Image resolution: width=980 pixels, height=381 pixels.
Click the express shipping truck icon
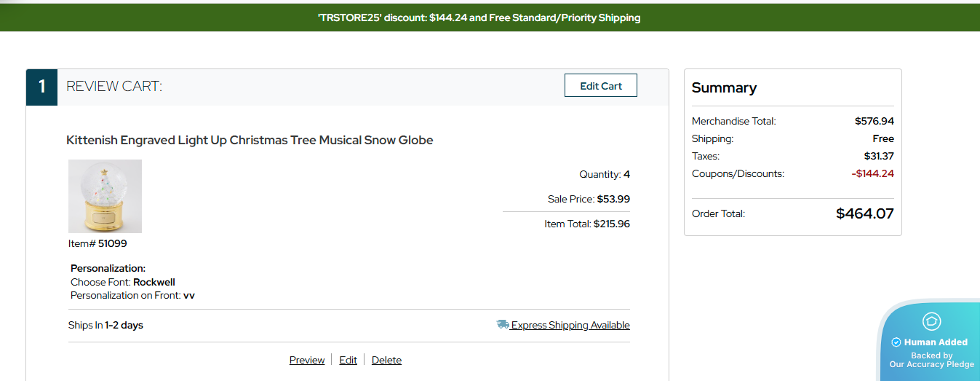pyautogui.click(x=502, y=325)
